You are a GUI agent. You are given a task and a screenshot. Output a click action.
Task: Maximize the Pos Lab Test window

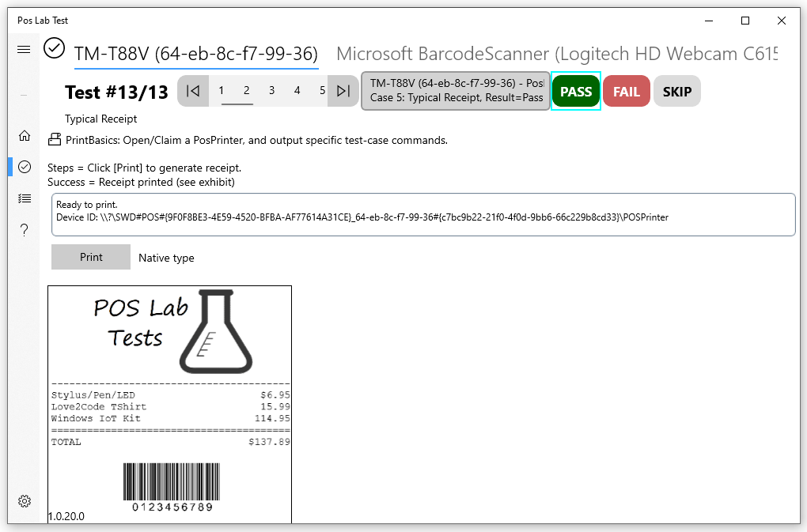pyautogui.click(x=745, y=21)
